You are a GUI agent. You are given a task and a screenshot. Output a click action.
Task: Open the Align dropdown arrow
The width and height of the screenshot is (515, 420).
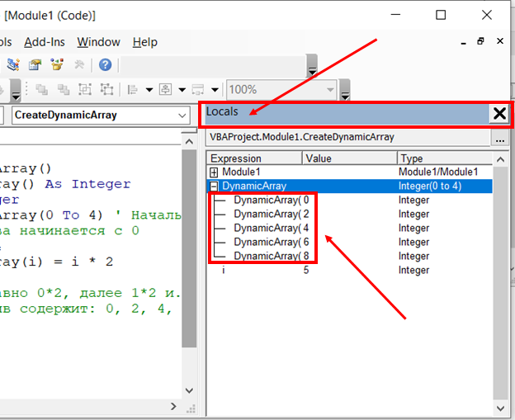pos(149,90)
